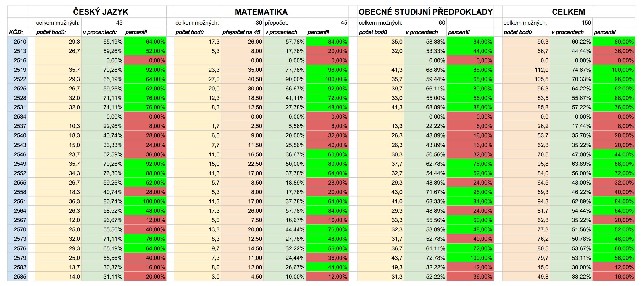This screenshot has height=286, width=644.
Task: Select the CELKEM section header
Action: (568, 12)
